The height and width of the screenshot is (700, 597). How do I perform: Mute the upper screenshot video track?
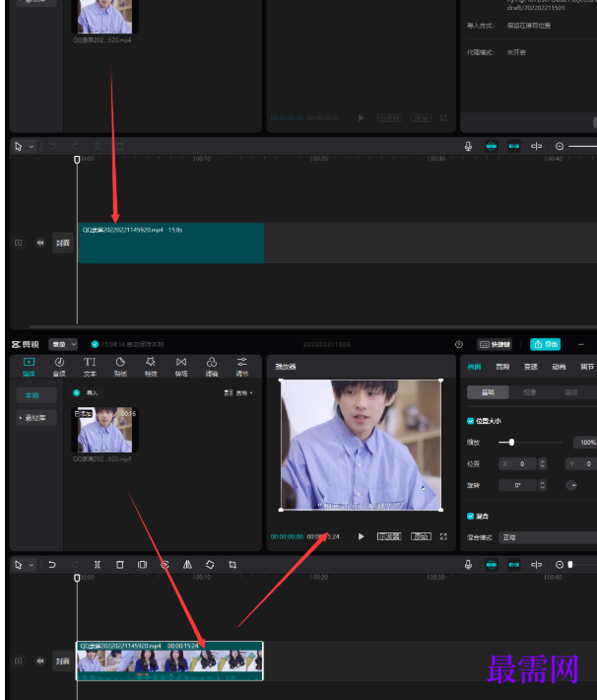point(40,243)
